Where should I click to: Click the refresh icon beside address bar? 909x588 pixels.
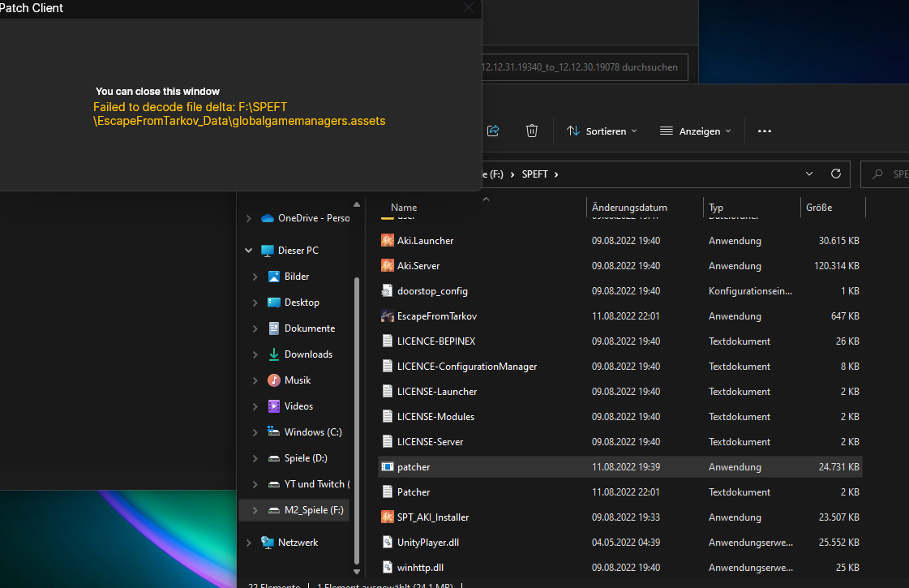point(836,174)
